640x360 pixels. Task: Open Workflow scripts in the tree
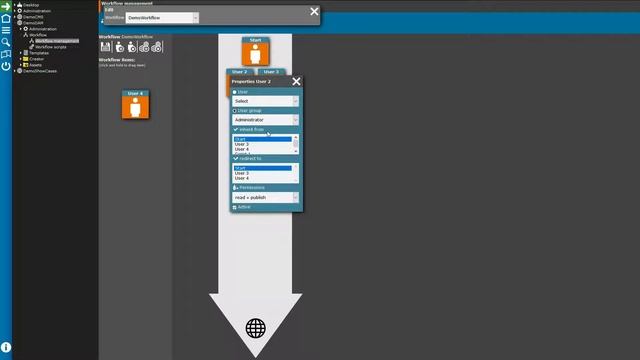51,47
